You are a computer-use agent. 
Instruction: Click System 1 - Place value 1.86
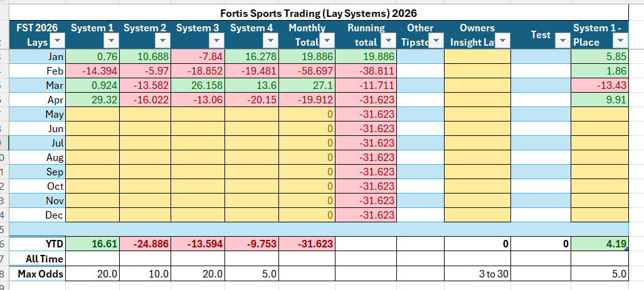599,71
